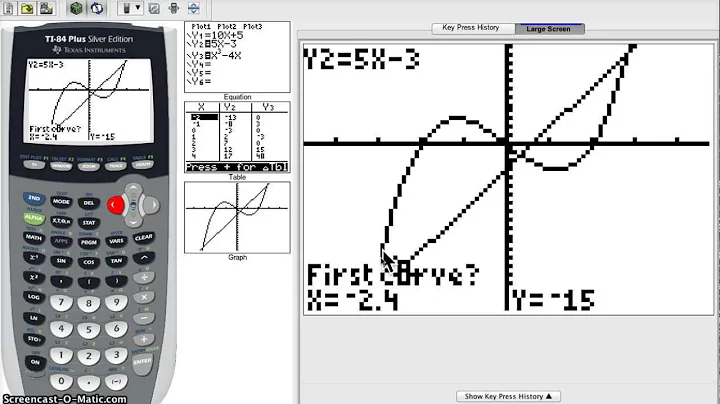
Task: Click the Y= calculator key
Action: click(x=34, y=165)
